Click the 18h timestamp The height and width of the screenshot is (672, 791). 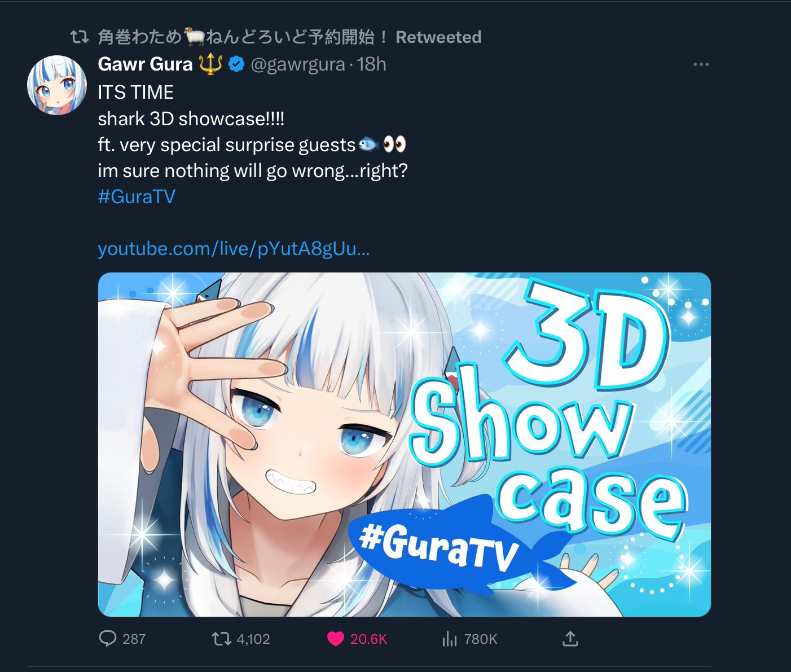coord(371,64)
